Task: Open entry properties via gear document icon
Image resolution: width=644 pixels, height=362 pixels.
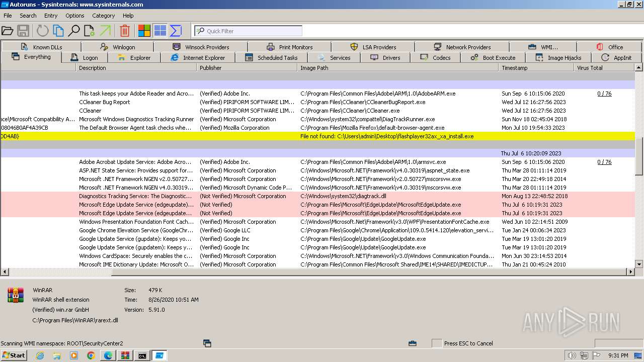Action: (90, 31)
